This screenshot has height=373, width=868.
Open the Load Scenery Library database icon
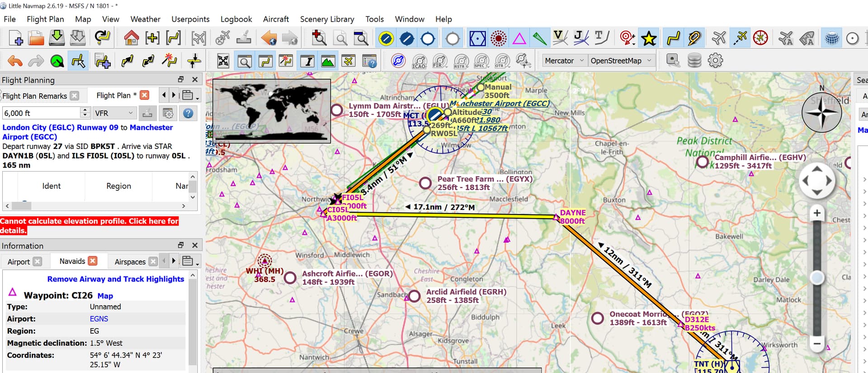[694, 61]
